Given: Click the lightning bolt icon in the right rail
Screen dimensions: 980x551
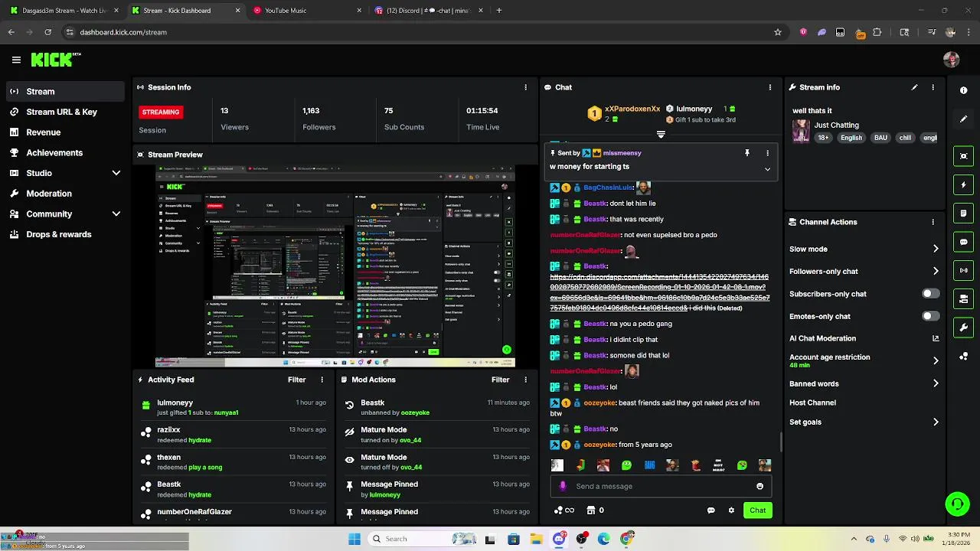Looking at the screenshot, I should pos(963,184).
